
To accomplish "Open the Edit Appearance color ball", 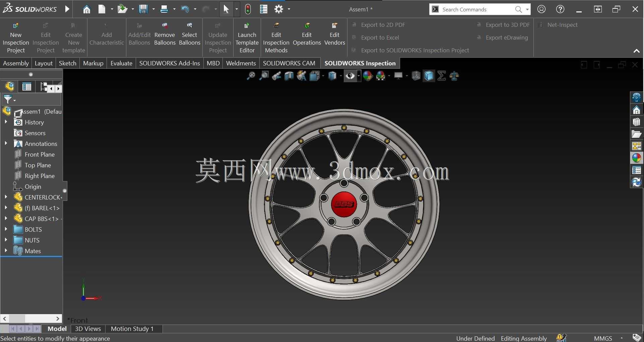I will [368, 76].
